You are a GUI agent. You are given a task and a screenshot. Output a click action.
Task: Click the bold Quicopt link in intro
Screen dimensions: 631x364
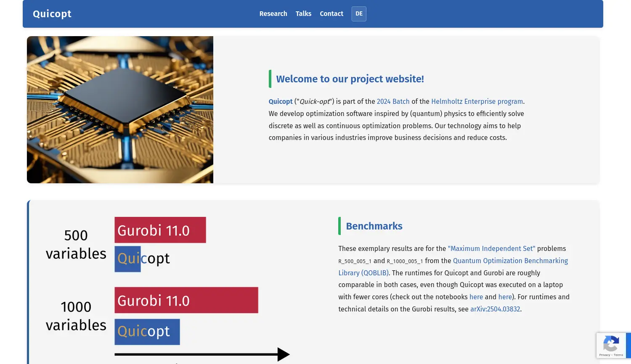pos(281,102)
